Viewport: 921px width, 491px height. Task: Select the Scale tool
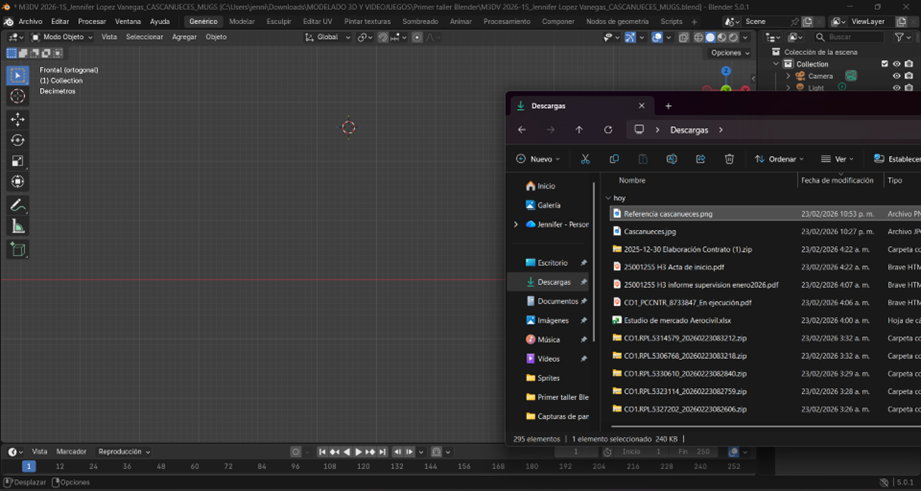pyautogui.click(x=18, y=161)
